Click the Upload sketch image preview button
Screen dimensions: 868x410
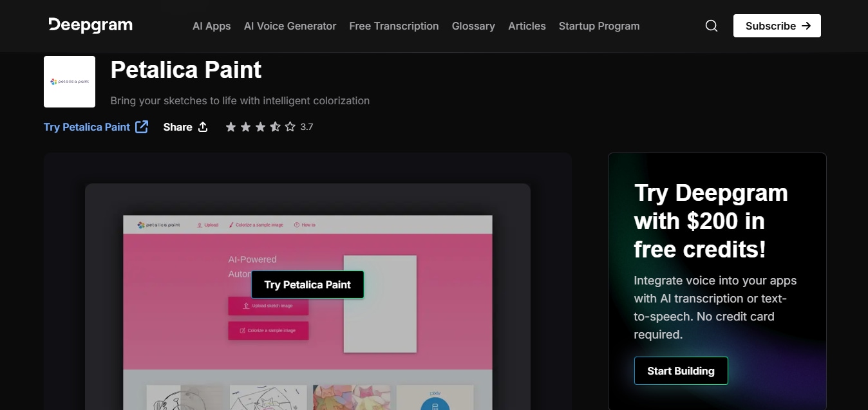click(x=269, y=306)
